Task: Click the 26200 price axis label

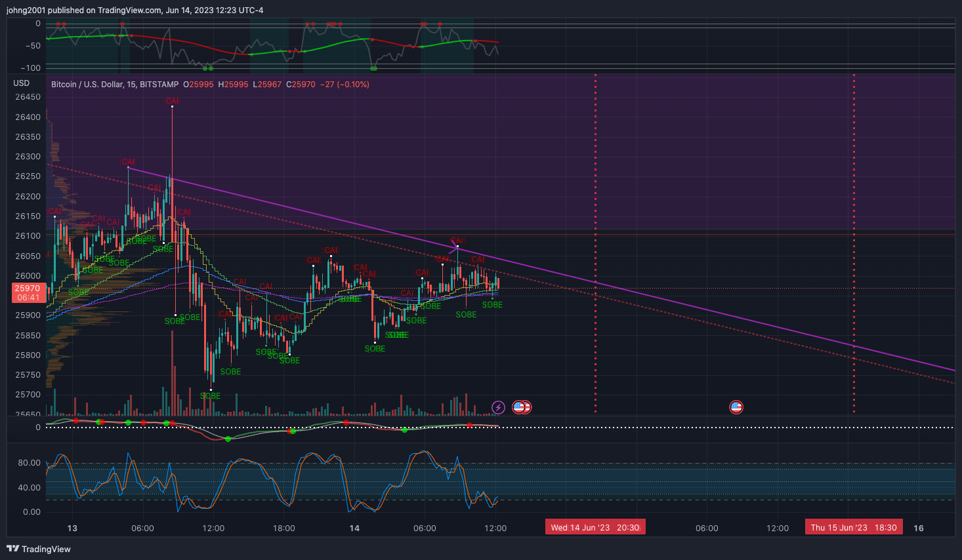Action: pos(28,197)
